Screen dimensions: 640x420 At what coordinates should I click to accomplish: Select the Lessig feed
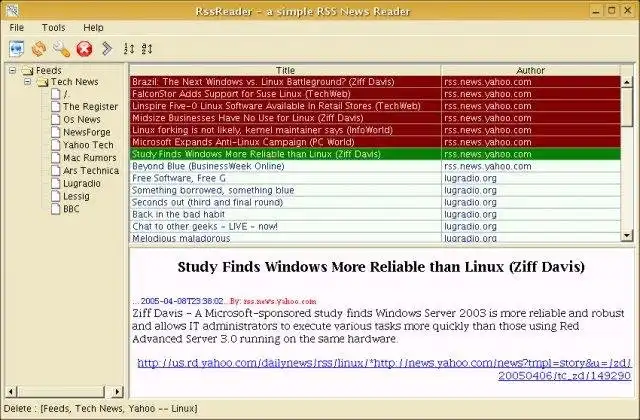(76, 196)
